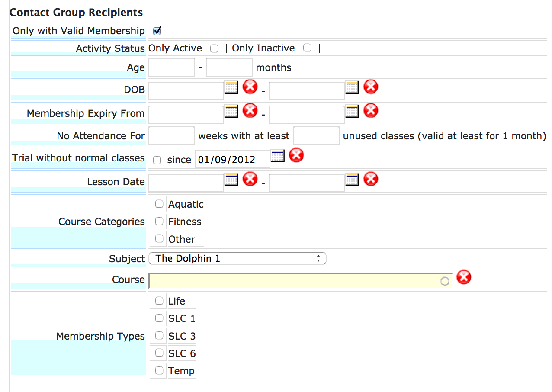Select the SLC 6 membership type
The image size is (552, 392).
[159, 353]
